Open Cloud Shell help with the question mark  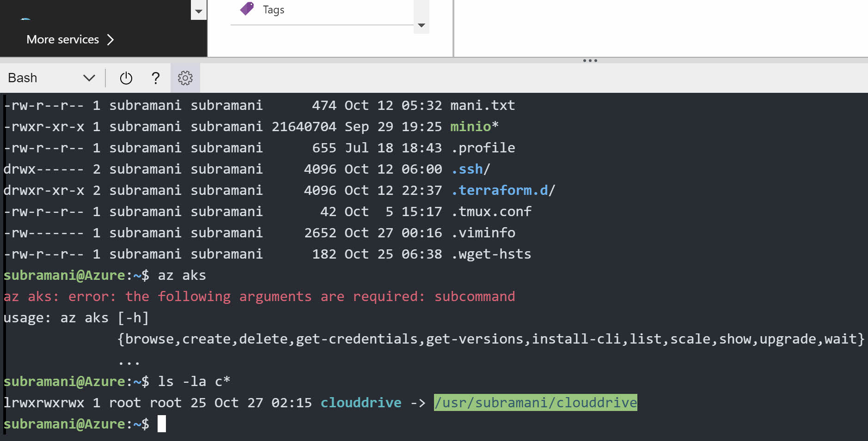point(156,78)
